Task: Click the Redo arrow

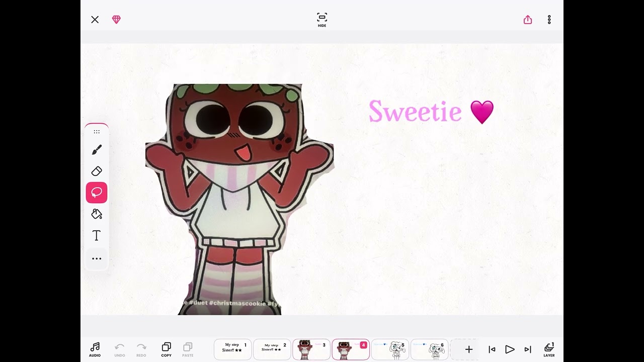Action: click(141, 349)
